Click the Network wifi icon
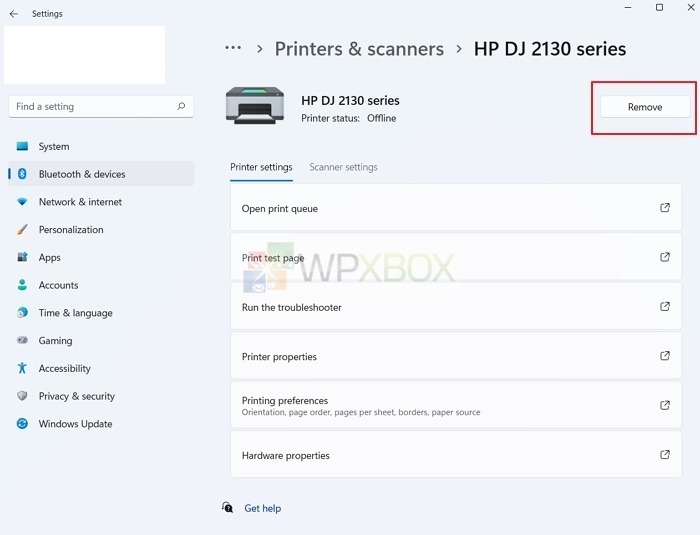Image resolution: width=700 pixels, height=535 pixels. tap(22, 202)
